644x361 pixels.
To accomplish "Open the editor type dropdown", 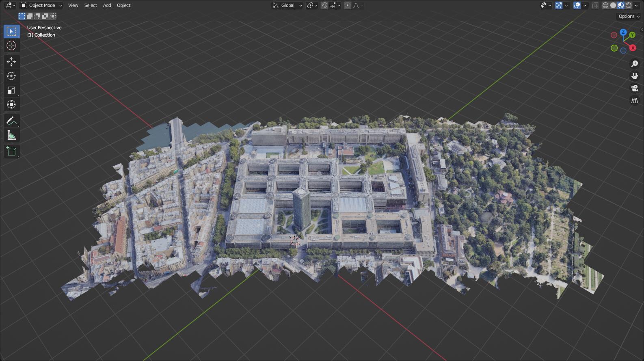I will click(x=10, y=5).
